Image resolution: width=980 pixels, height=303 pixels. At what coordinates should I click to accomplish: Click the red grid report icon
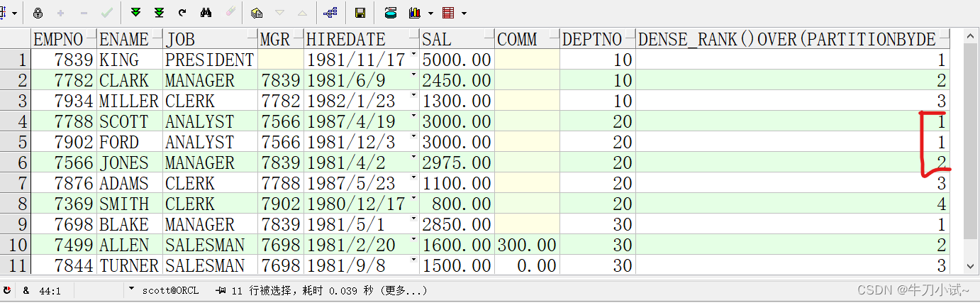(448, 13)
